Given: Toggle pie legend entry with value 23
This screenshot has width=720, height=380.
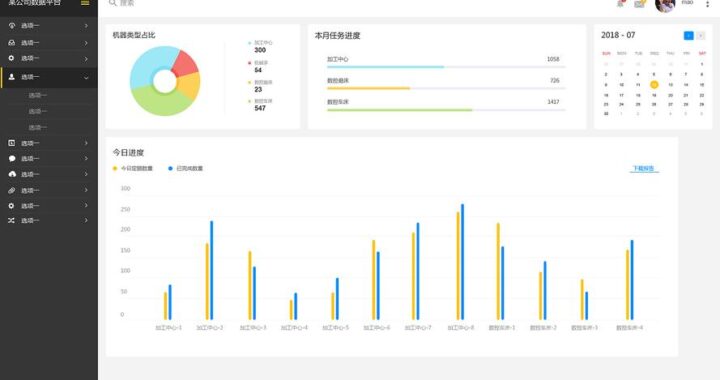Looking at the screenshot, I should pos(260,86).
